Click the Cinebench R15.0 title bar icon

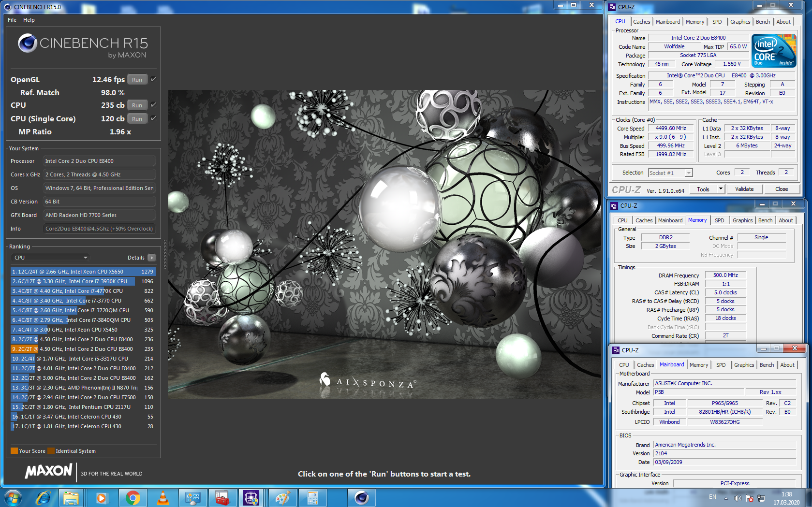7,7
